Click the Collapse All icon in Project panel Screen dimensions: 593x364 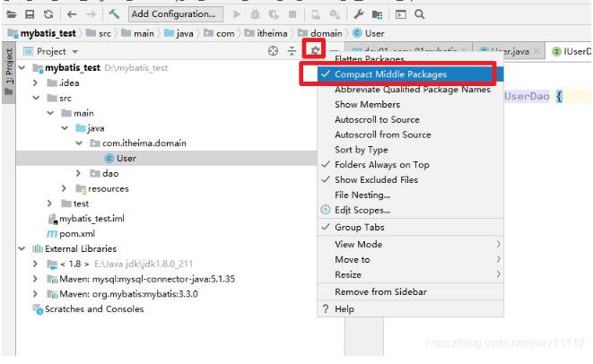[292, 50]
